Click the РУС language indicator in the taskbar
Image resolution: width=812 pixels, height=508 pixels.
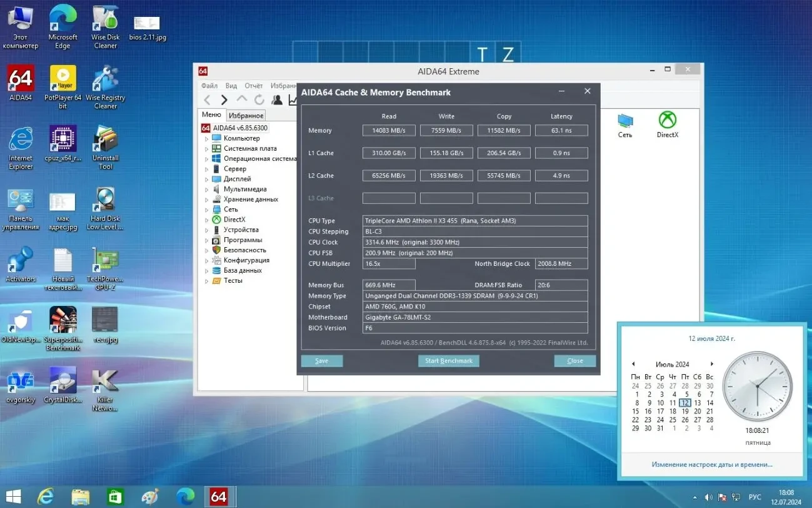(754, 497)
